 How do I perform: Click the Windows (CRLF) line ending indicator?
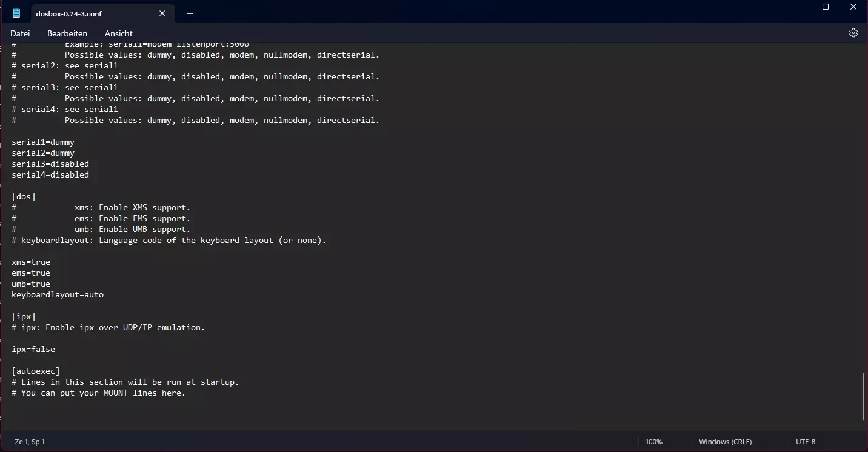click(x=726, y=442)
